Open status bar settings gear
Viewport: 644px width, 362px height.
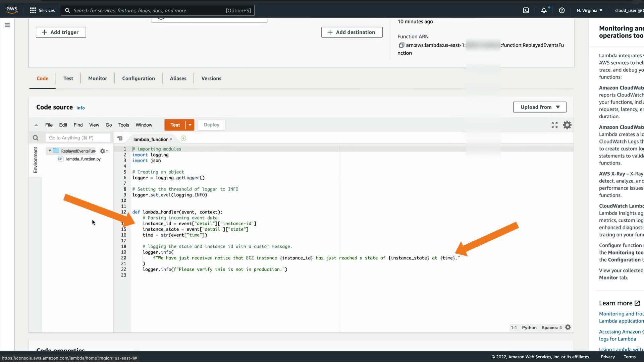point(568,327)
